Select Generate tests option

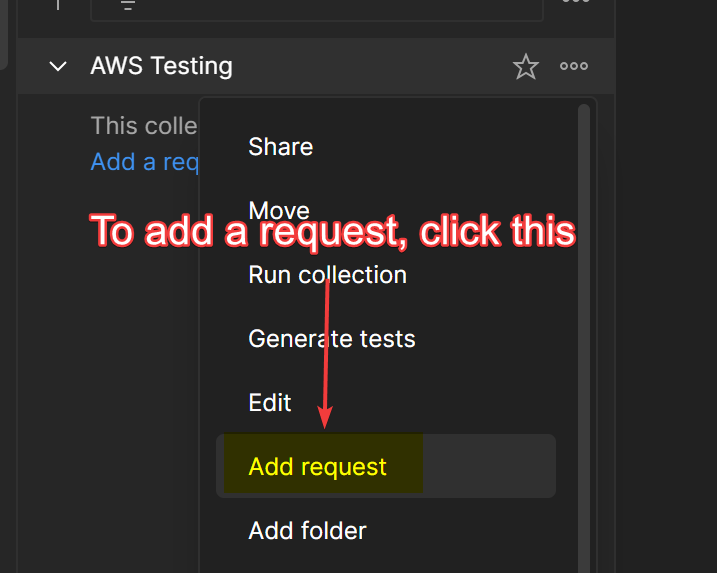coord(331,339)
